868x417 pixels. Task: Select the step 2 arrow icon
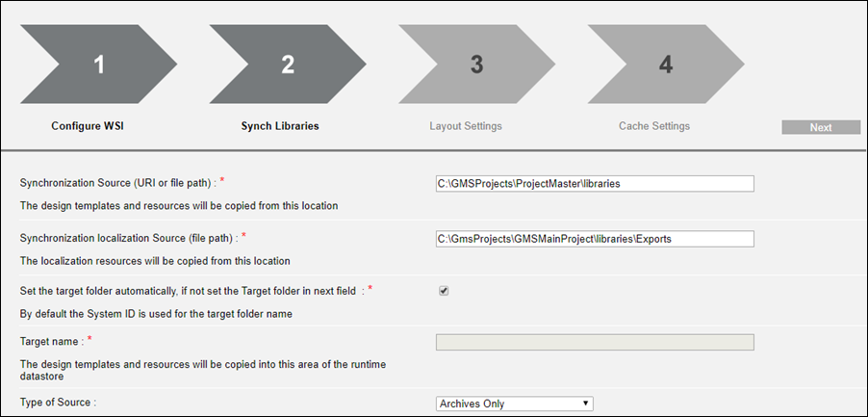286,65
